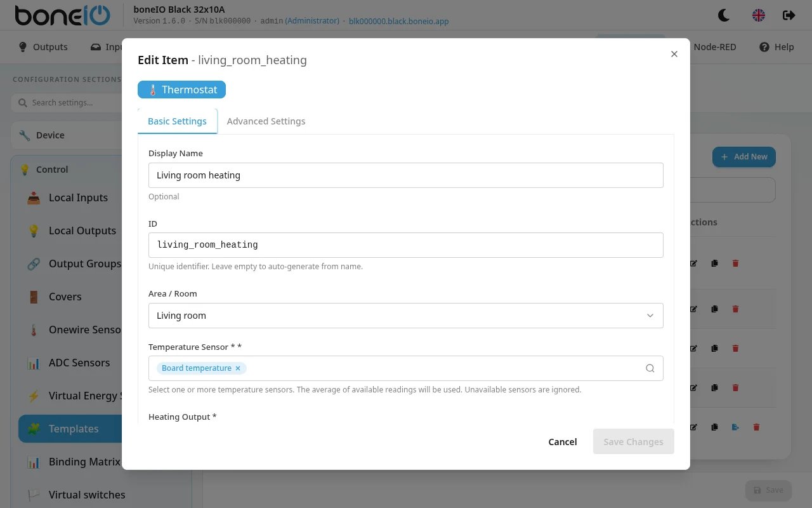Click the Search settings box
Image resolution: width=812 pixels, height=508 pixels.
67,103
